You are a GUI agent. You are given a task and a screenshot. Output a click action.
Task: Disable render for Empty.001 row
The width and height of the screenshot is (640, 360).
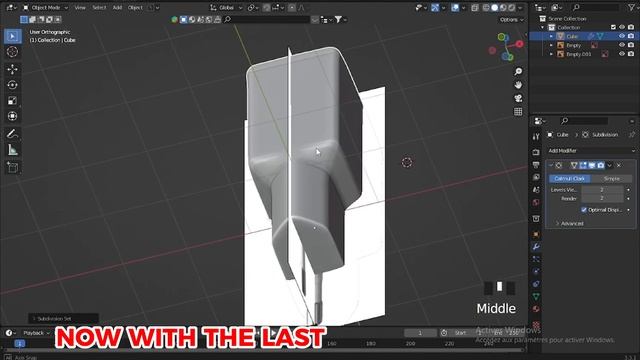(631, 53)
